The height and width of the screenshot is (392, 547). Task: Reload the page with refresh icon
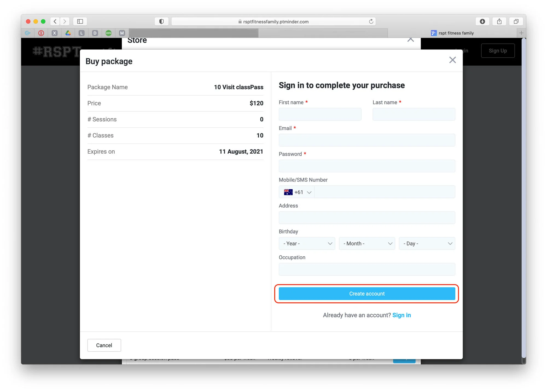(371, 21)
